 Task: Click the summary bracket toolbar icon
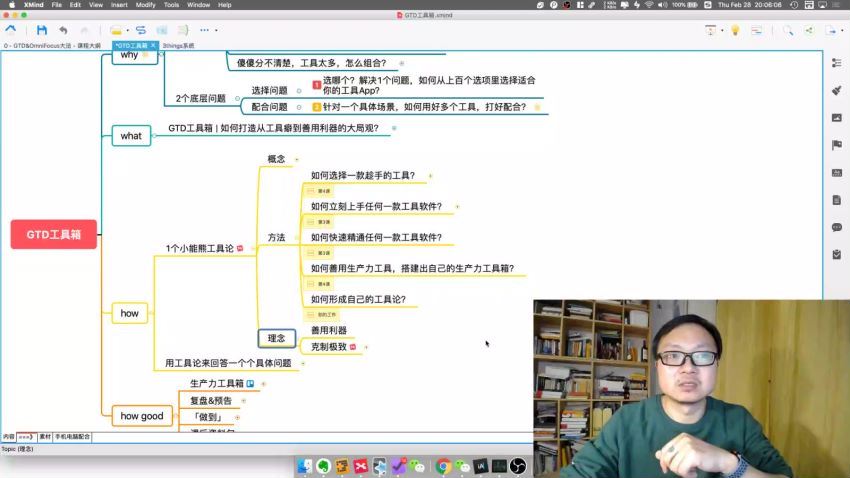[x=183, y=30]
